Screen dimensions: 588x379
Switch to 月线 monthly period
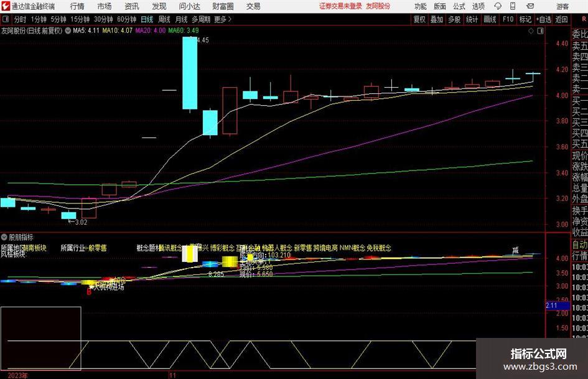pos(181,19)
